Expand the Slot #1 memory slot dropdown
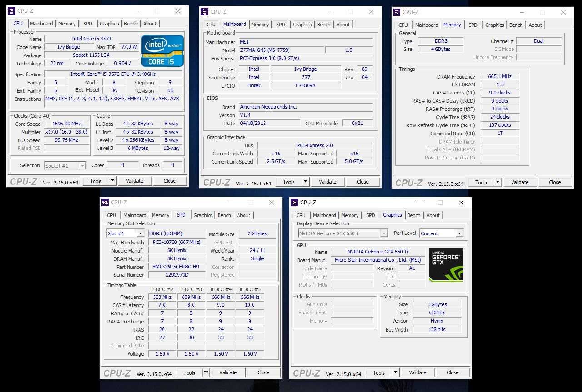 (x=140, y=233)
